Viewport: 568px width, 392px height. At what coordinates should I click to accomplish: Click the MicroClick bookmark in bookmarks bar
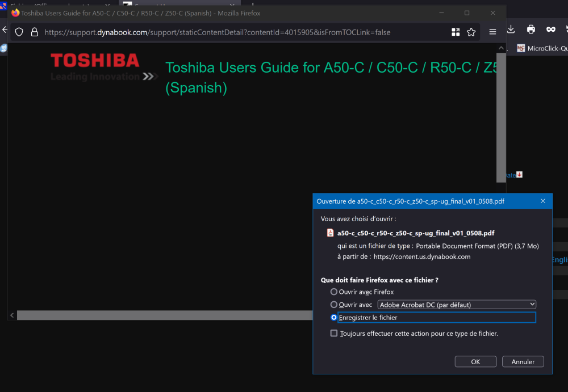click(x=542, y=48)
